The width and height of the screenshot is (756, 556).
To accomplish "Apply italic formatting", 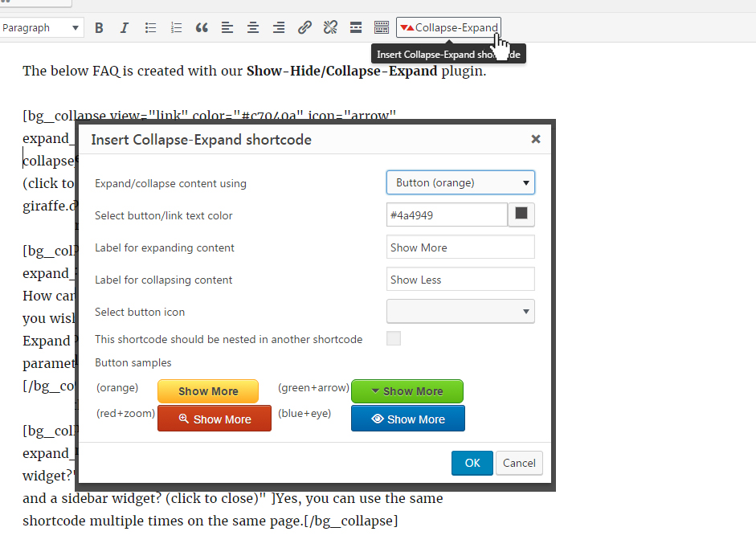I will pos(125,27).
